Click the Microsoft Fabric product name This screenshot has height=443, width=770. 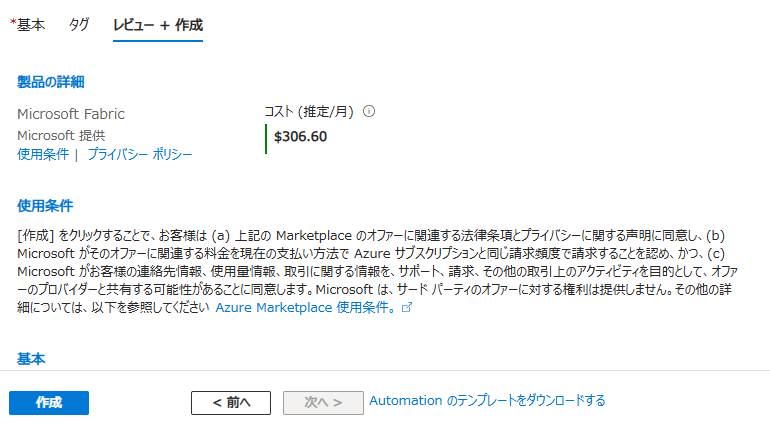click(x=71, y=114)
